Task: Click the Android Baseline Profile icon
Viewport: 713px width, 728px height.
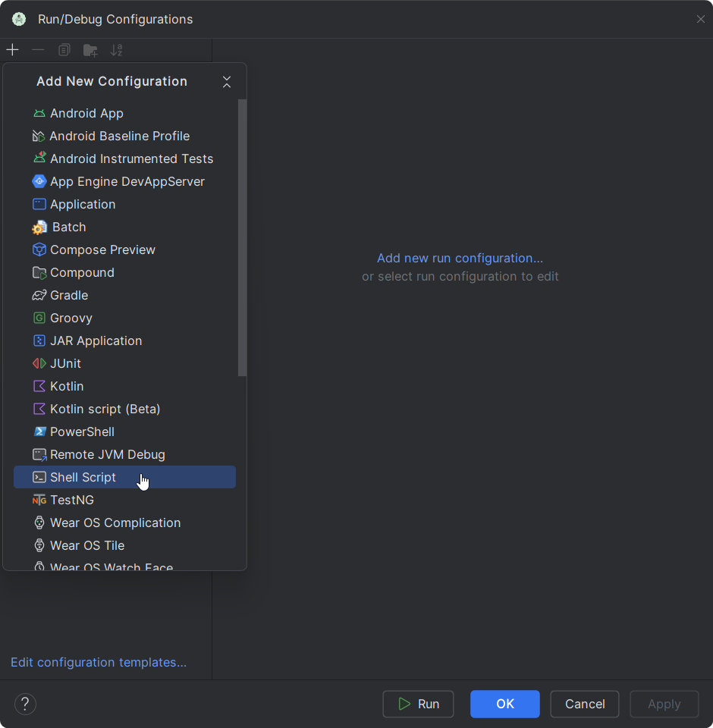Action: click(39, 136)
